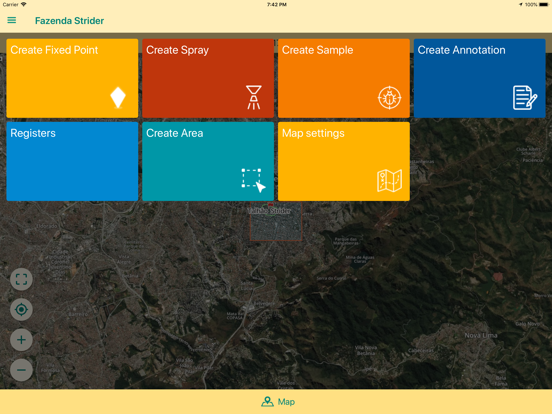Open the Create Annotation tile
The width and height of the screenshot is (552, 414).
pos(479,78)
